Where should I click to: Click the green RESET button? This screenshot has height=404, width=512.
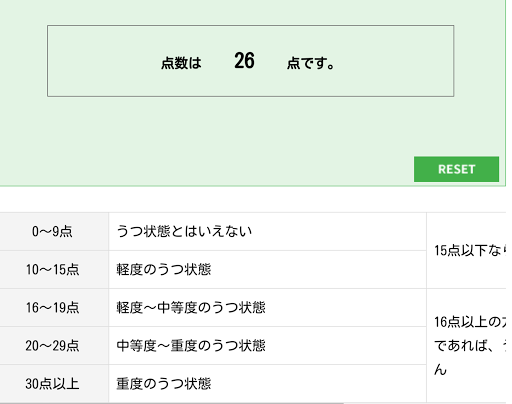[x=456, y=169]
